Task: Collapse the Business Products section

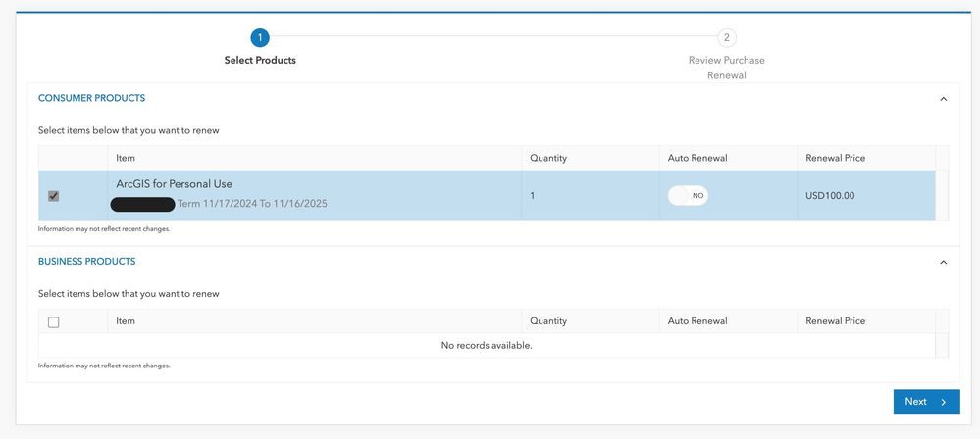Action: click(x=944, y=263)
